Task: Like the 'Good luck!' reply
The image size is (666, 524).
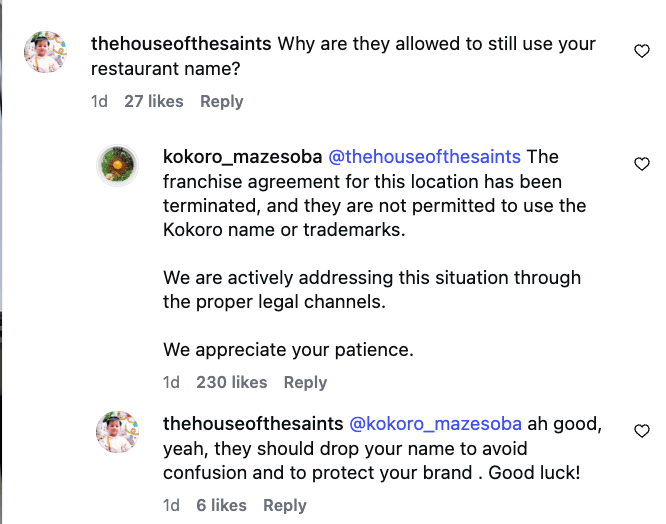Action: 642,431
